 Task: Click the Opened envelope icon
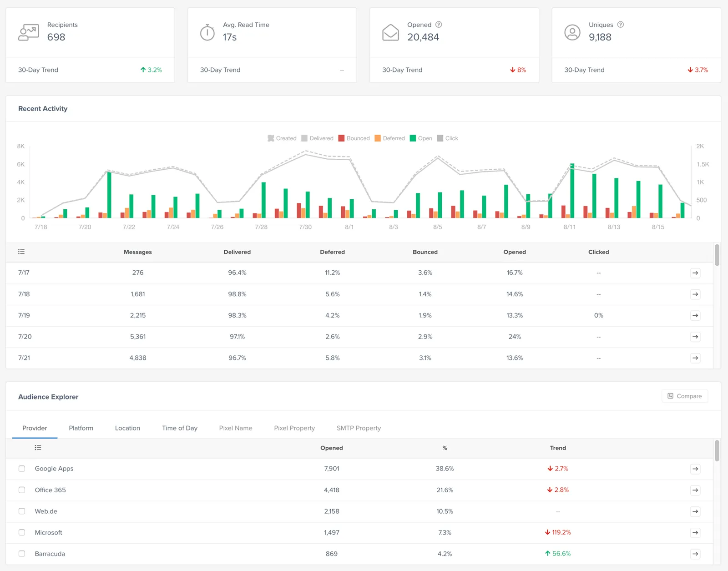click(x=390, y=32)
